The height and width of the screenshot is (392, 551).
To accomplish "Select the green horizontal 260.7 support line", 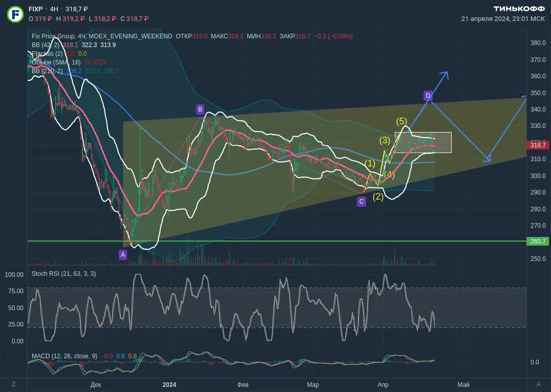I will coord(277,242).
